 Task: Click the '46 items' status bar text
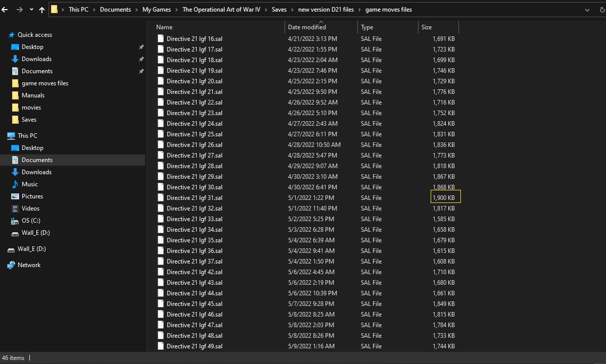click(x=13, y=358)
